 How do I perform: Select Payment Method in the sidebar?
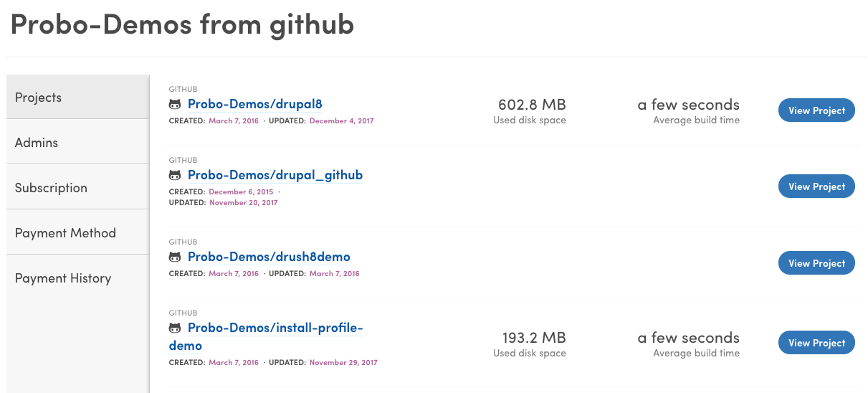77,233
